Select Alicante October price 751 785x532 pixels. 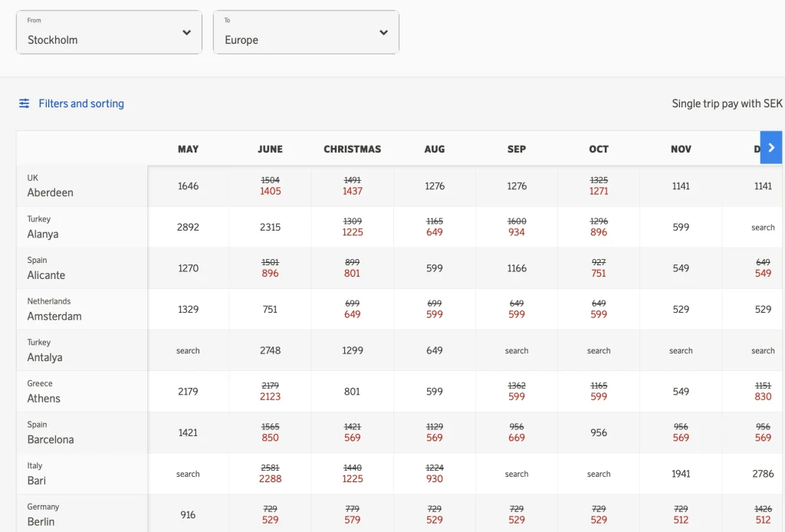click(599, 273)
